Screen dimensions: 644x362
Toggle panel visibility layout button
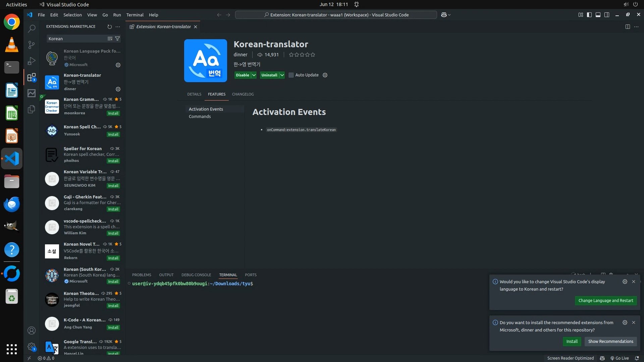pos(598,15)
